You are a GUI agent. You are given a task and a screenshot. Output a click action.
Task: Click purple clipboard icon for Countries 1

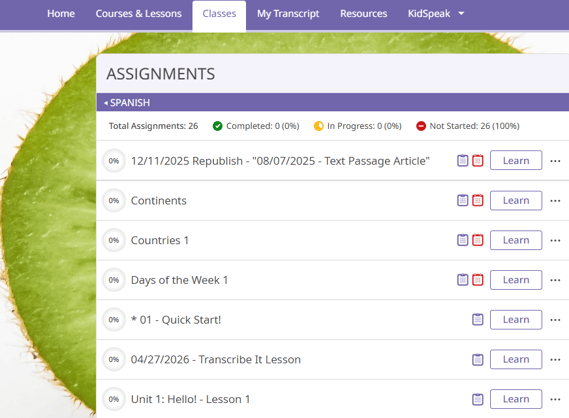(462, 240)
